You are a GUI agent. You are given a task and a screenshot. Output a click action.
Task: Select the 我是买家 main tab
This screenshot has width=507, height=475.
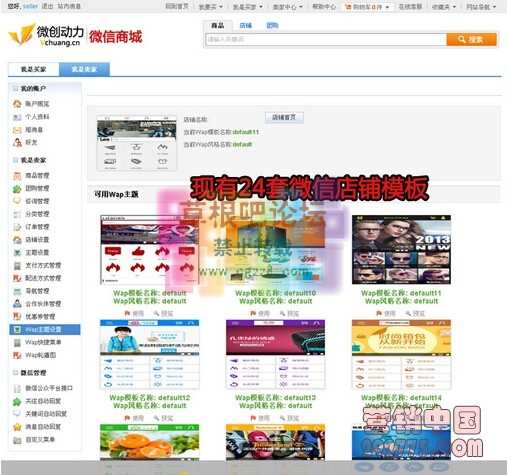pyautogui.click(x=34, y=69)
